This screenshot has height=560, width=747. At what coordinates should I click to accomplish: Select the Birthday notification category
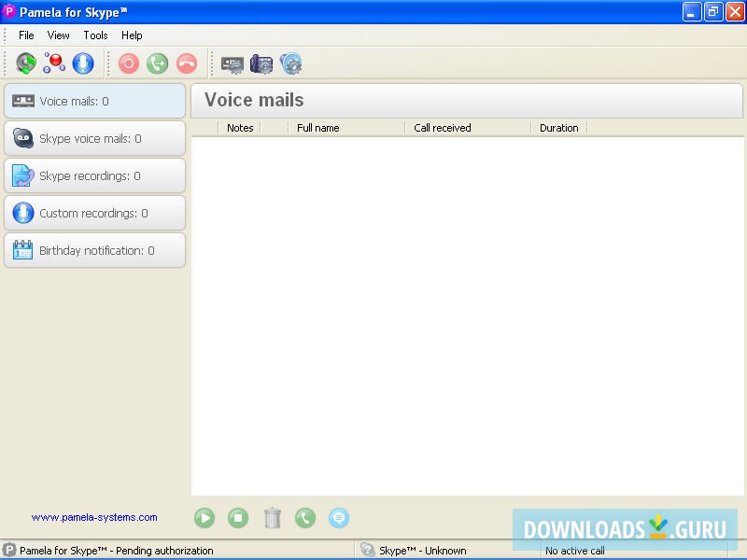click(x=95, y=250)
